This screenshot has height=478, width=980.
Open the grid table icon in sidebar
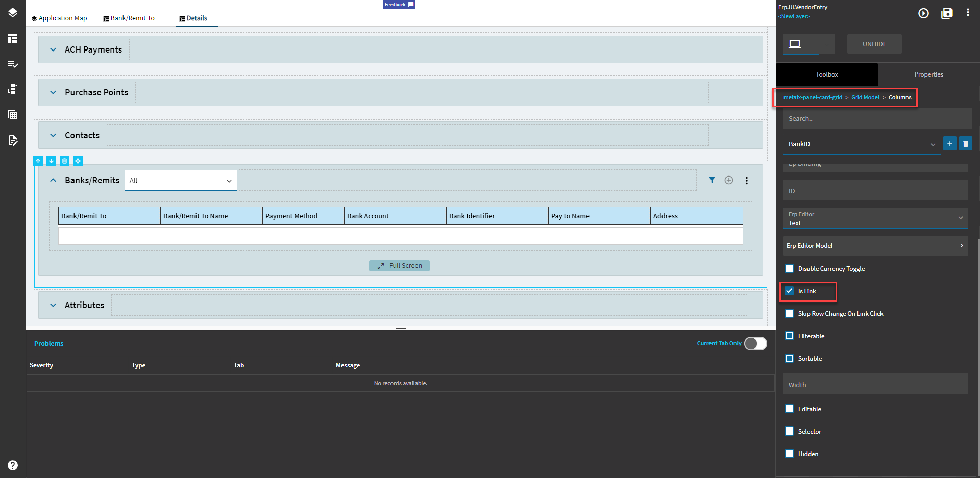click(13, 115)
